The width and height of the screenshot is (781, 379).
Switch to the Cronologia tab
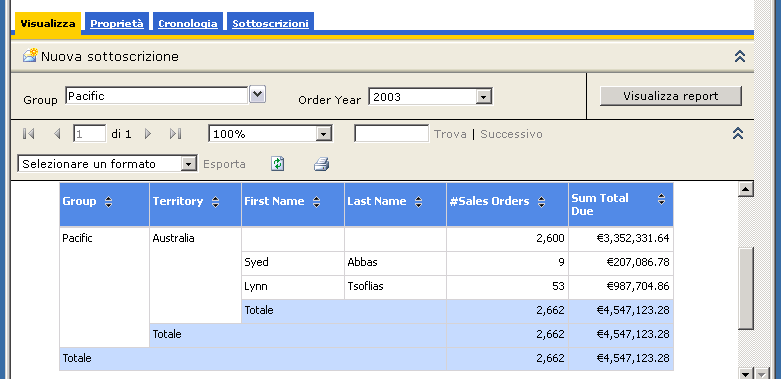[188, 23]
